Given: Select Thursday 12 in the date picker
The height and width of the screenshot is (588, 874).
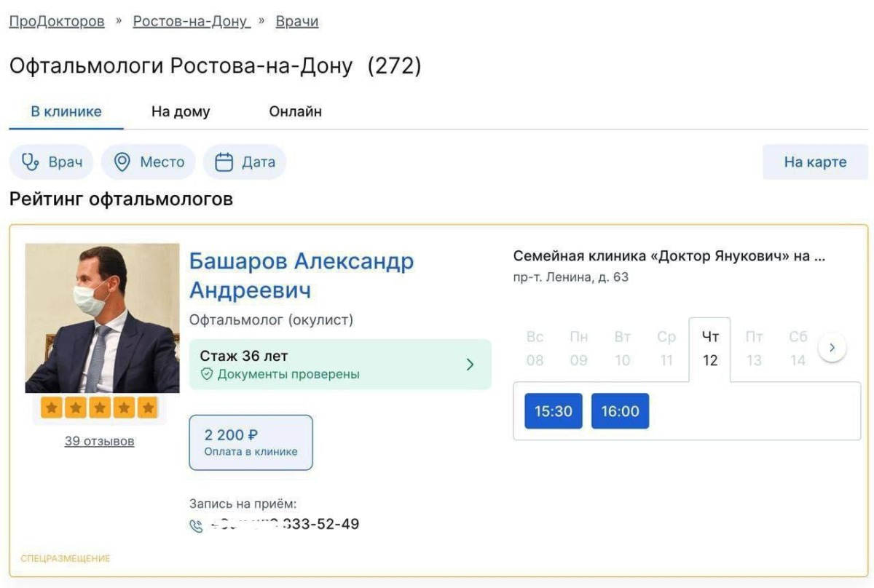Looking at the screenshot, I should 709,349.
